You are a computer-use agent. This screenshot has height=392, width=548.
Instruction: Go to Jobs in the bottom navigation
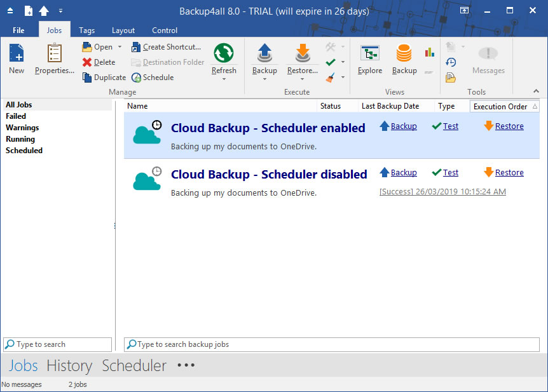click(x=23, y=365)
